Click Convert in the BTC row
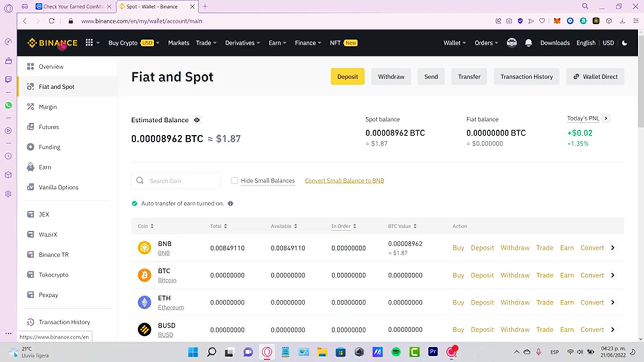644x362 pixels. 592,275
